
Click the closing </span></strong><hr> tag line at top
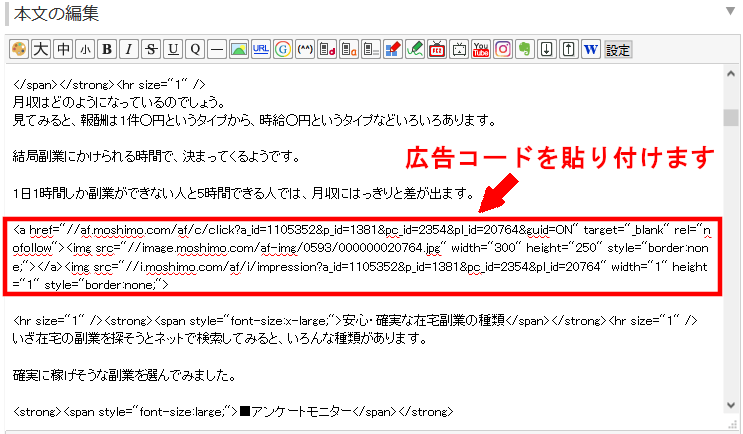coord(109,85)
